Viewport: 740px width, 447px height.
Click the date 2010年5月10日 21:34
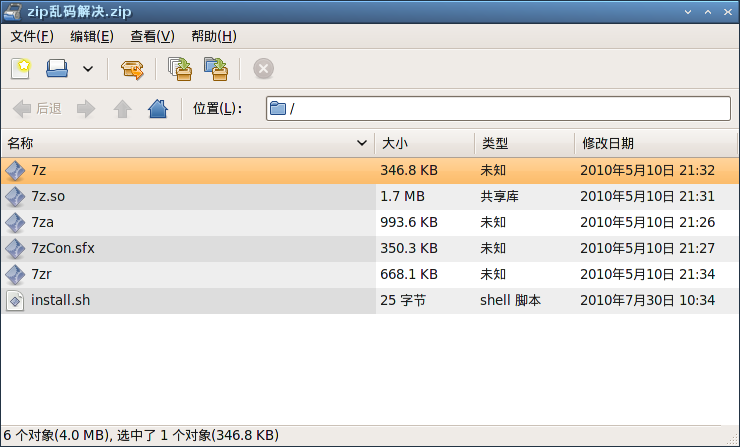(648, 274)
